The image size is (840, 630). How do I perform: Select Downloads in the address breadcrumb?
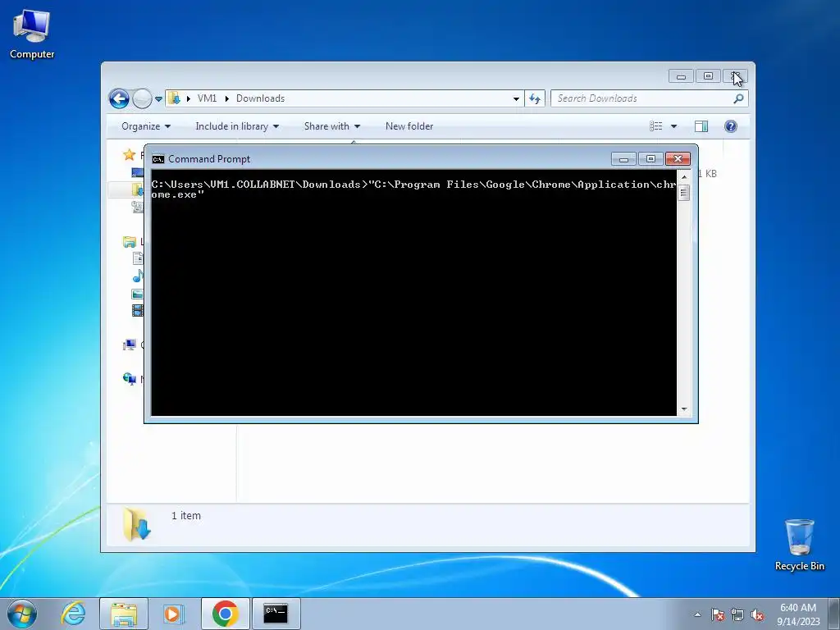coord(260,98)
